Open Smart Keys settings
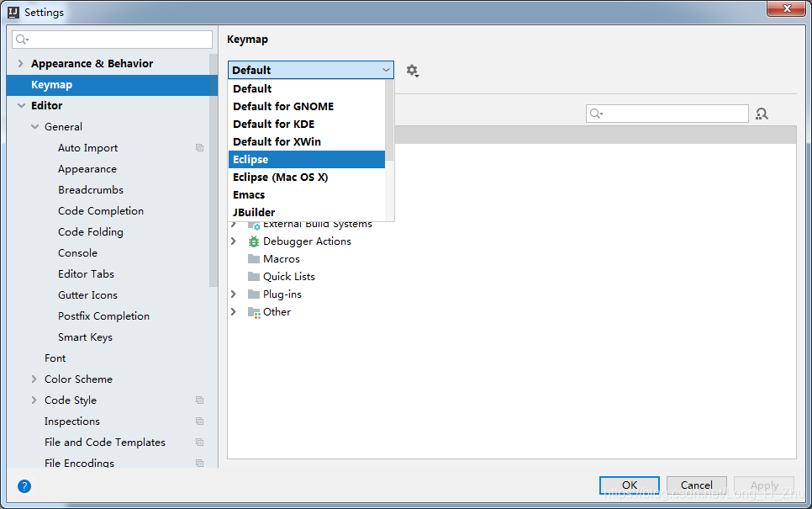812x509 pixels. tap(85, 337)
